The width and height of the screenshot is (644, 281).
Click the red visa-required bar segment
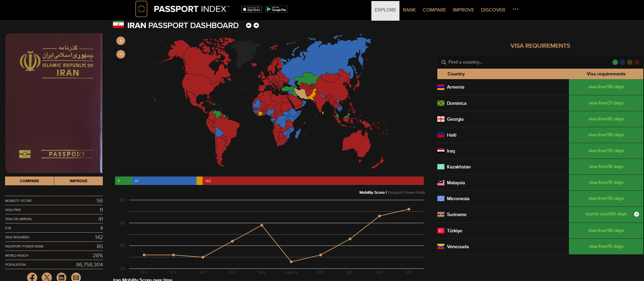[x=313, y=181]
